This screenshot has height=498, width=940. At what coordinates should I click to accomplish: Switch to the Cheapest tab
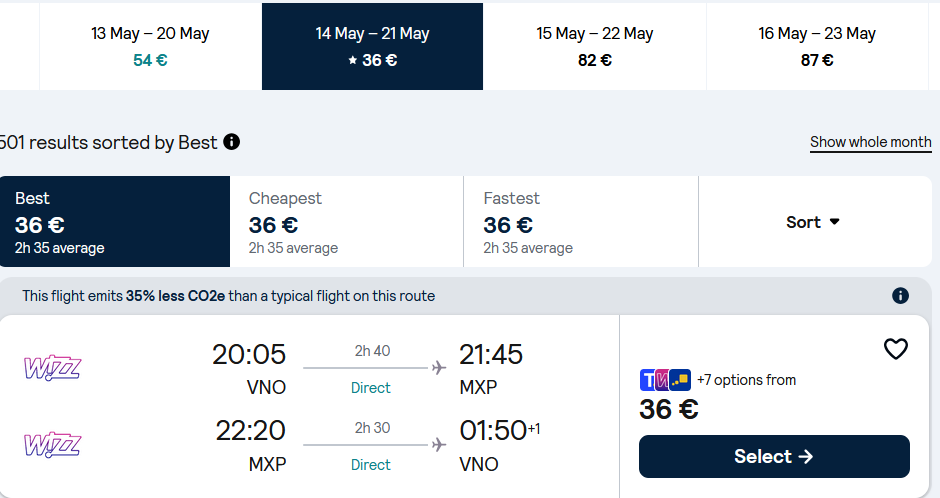346,222
